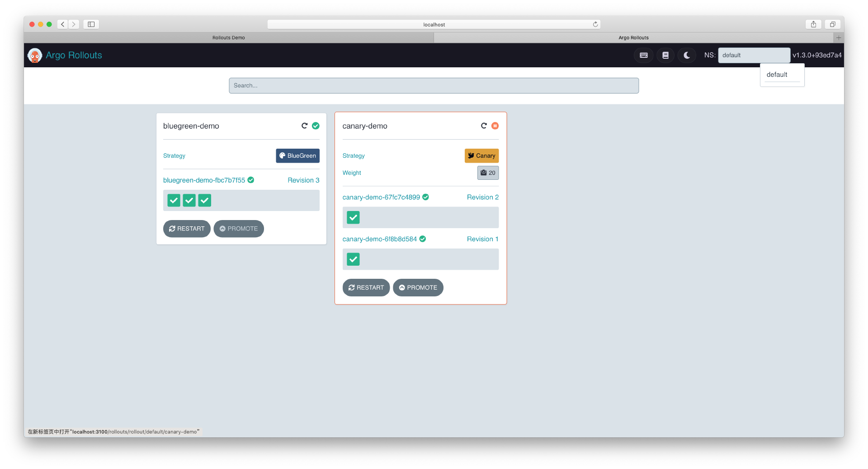Click 'Revision 3' label on bluegreen-demo
Image resolution: width=868 pixels, height=469 pixels.
303,180
